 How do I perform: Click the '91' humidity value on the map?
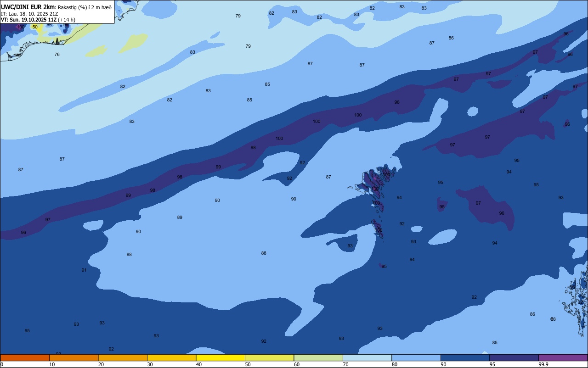coord(84,270)
